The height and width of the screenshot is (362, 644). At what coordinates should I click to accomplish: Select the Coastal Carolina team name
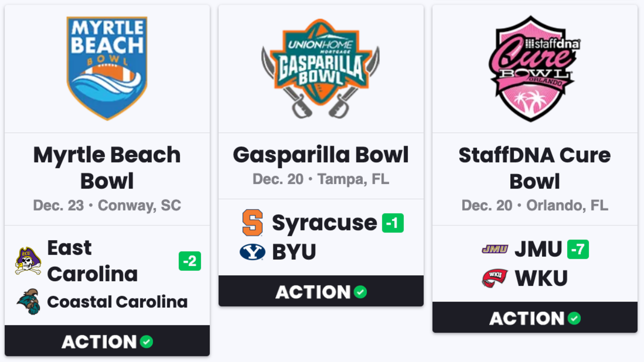coord(118,302)
